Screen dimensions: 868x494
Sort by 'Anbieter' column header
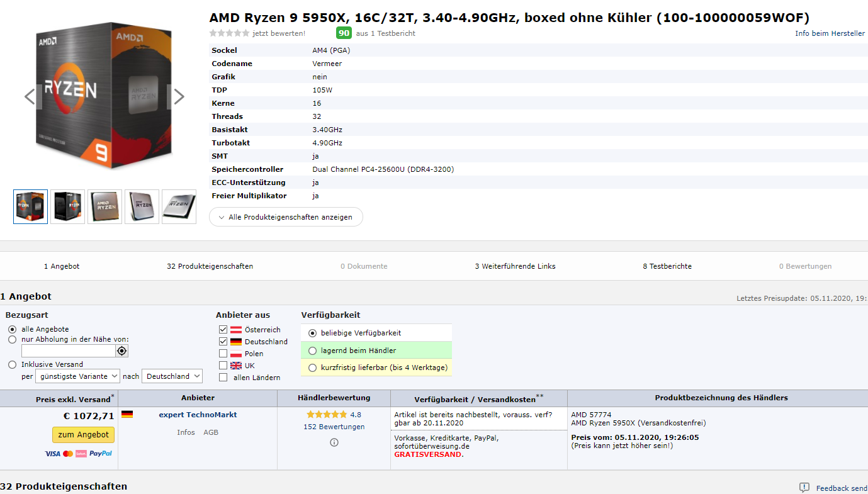click(x=198, y=398)
